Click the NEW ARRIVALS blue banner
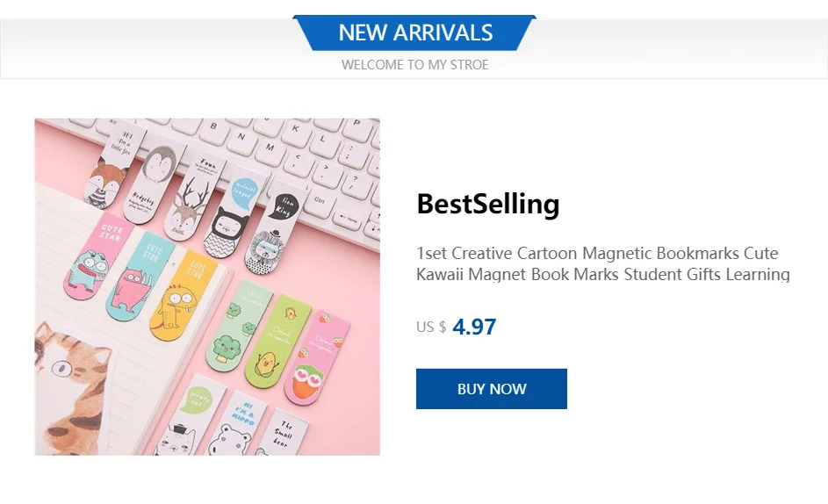This screenshot has height=504, width=828. point(414,32)
